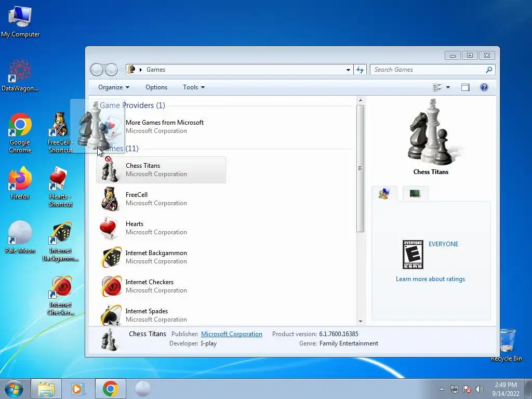532x399 pixels.
Task: Click the Hearts icon in games list
Action: click(x=109, y=228)
